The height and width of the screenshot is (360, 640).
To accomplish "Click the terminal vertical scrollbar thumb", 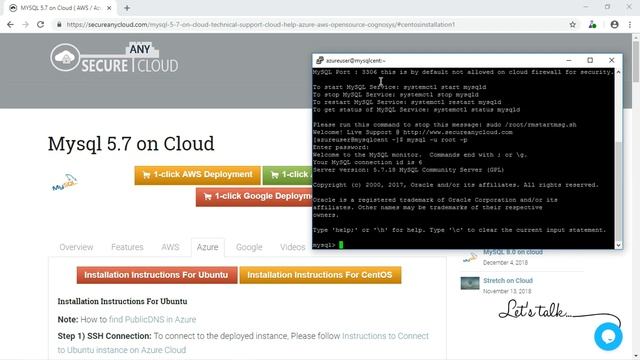I will coord(618,190).
